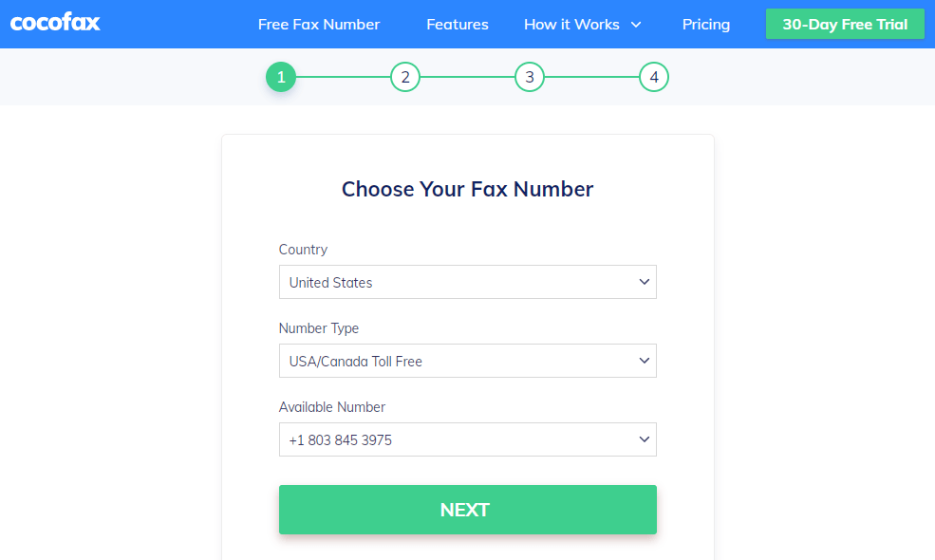Image resolution: width=935 pixels, height=560 pixels.
Task: Click the Number Type dropdown arrow
Action: coord(644,361)
